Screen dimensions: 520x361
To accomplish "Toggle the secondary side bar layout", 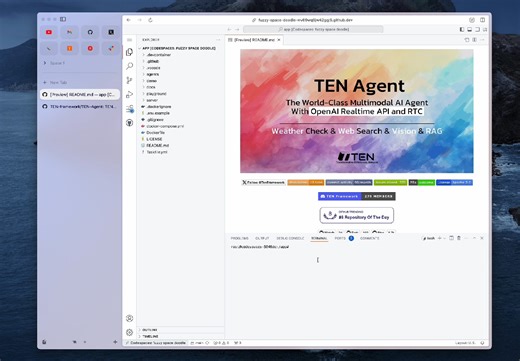I will click(477, 29).
